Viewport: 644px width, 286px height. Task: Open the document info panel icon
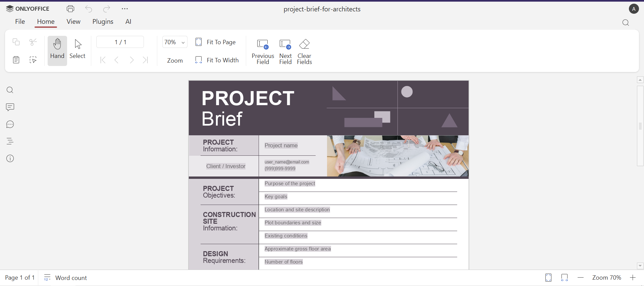click(x=10, y=159)
